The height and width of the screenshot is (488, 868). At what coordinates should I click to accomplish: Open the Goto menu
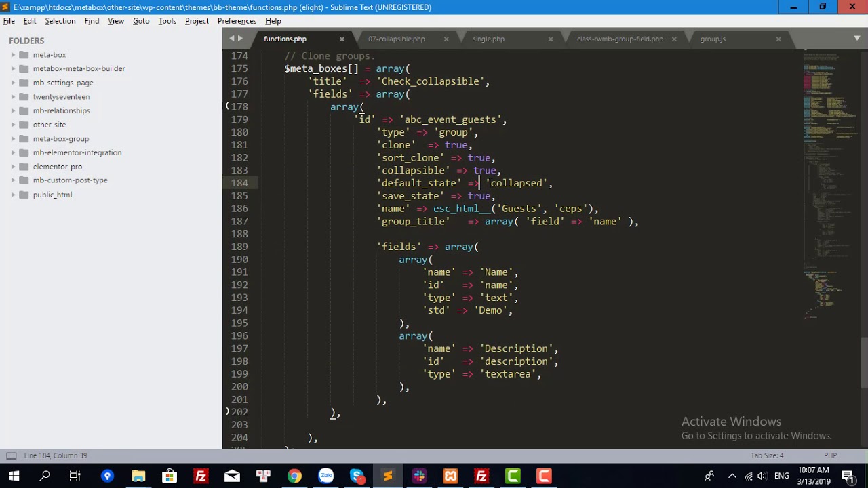point(141,21)
